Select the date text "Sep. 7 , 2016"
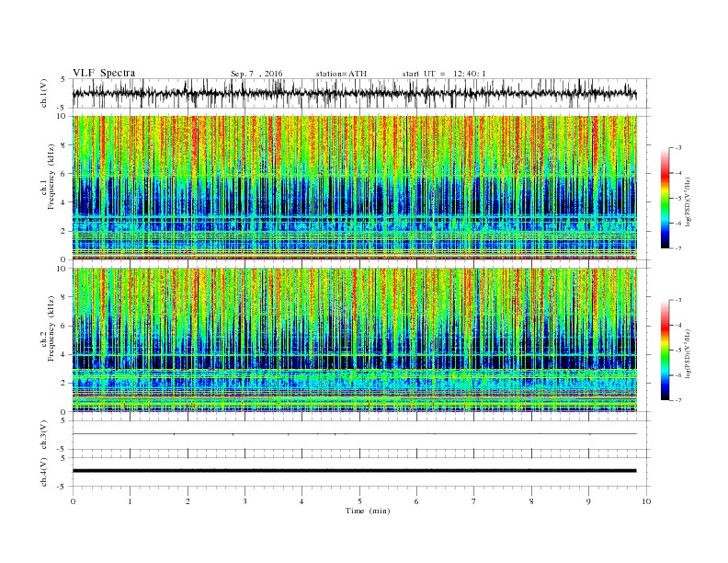Image resolution: width=728 pixels, height=563 pixels. 256,74
